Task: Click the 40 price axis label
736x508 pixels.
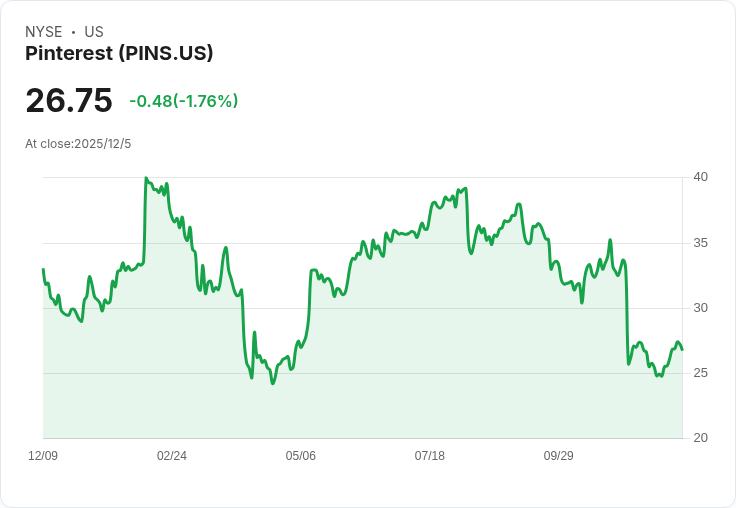Action: point(701,177)
